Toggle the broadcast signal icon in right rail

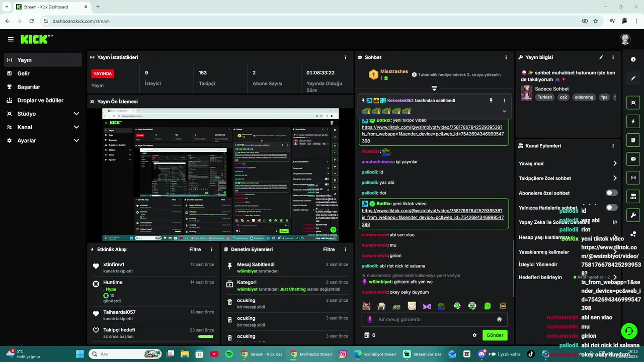[633, 177]
